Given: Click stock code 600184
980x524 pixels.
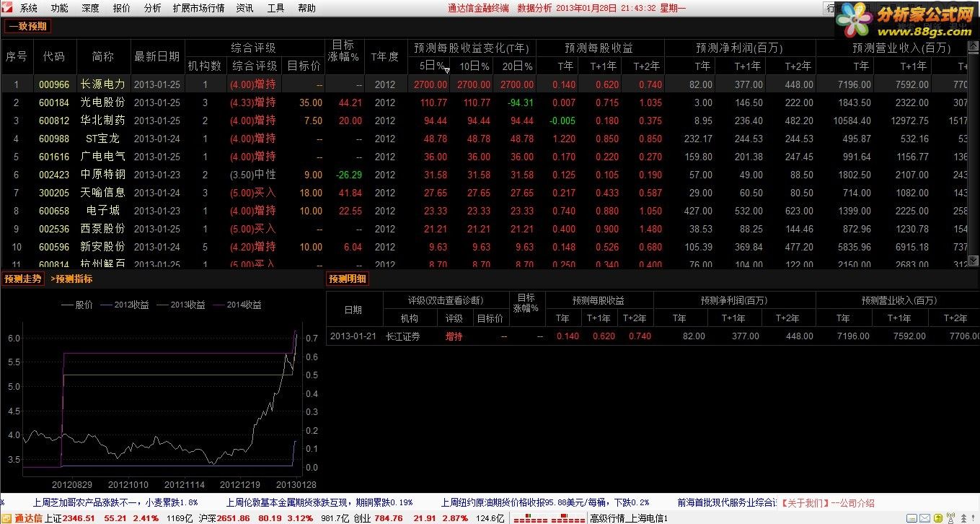Looking at the screenshot, I should 54,102.
